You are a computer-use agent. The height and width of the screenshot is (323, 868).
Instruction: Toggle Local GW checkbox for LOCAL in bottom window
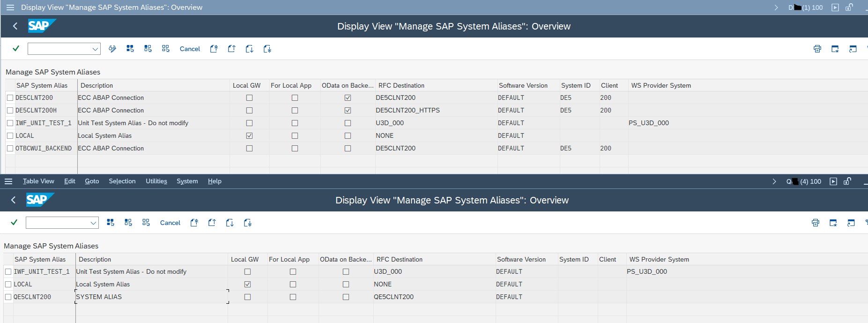(247, 285)
